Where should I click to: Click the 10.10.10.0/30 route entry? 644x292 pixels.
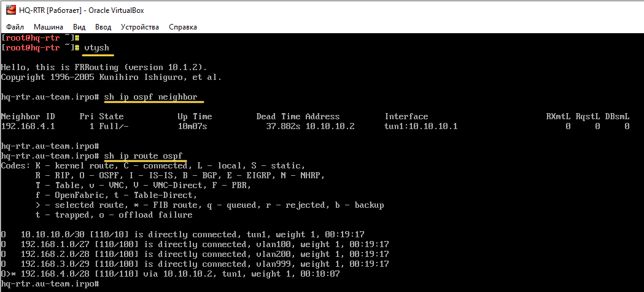tap(47, 235)
